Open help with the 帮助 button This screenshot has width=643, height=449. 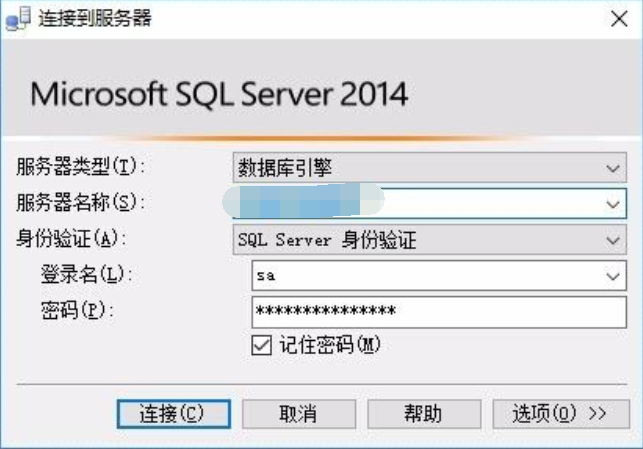[424, 414]
